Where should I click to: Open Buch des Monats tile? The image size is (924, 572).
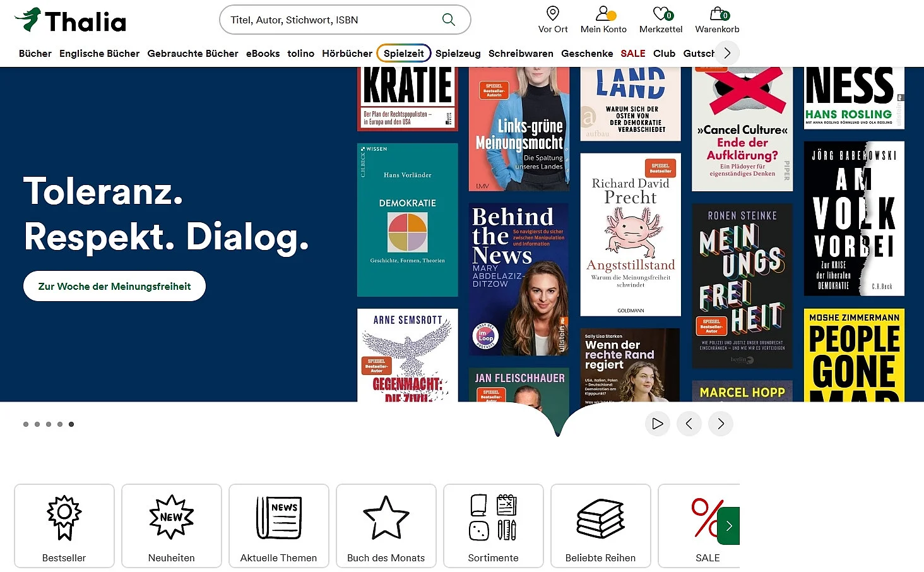pos(386,526)
